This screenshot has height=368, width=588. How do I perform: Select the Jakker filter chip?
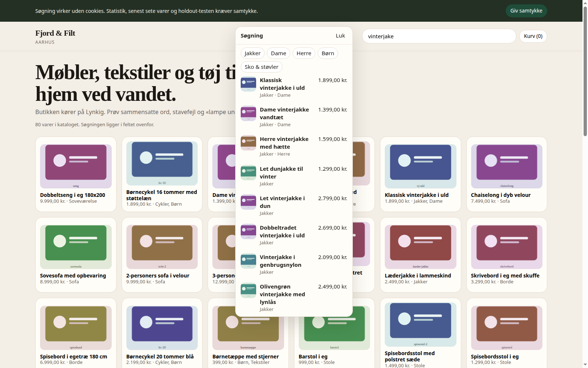(x=252, y=53)
